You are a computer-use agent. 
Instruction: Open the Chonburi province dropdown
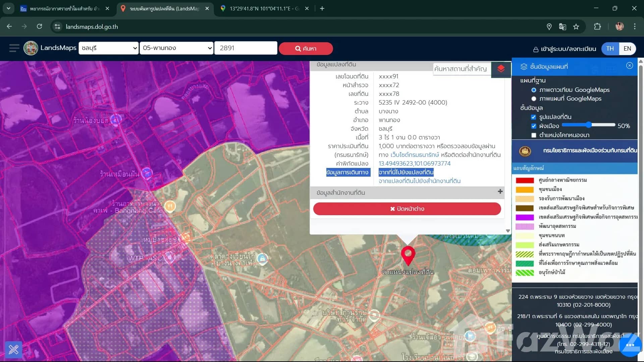(108, 48)
